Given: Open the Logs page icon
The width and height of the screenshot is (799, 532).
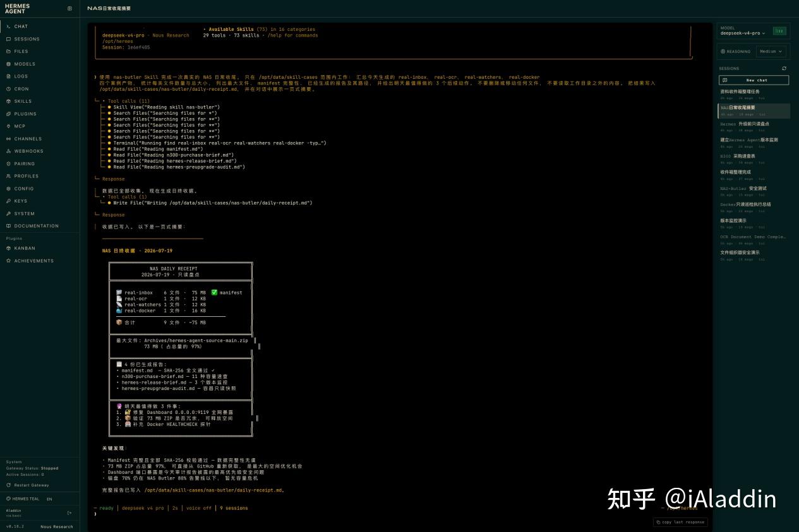Looking at the screenshot, I should [8, 76].
